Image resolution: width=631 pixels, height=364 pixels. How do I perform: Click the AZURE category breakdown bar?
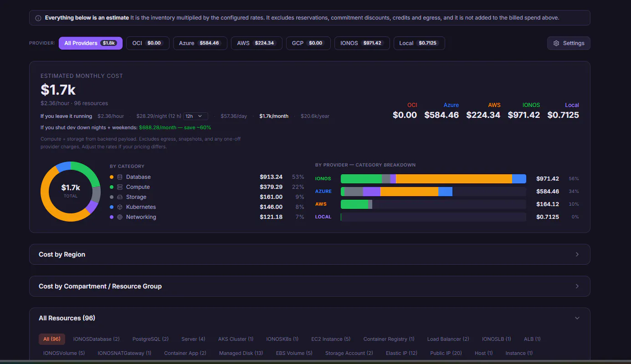433,192
